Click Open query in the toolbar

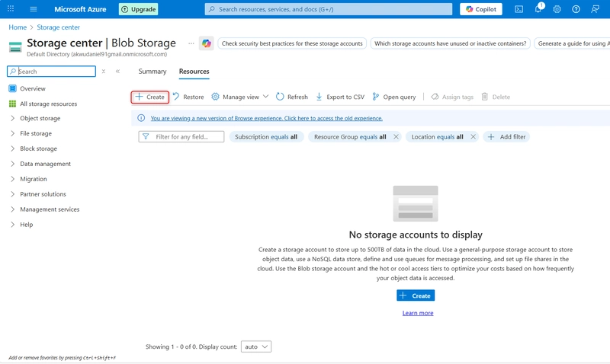[x=393, y=97]
